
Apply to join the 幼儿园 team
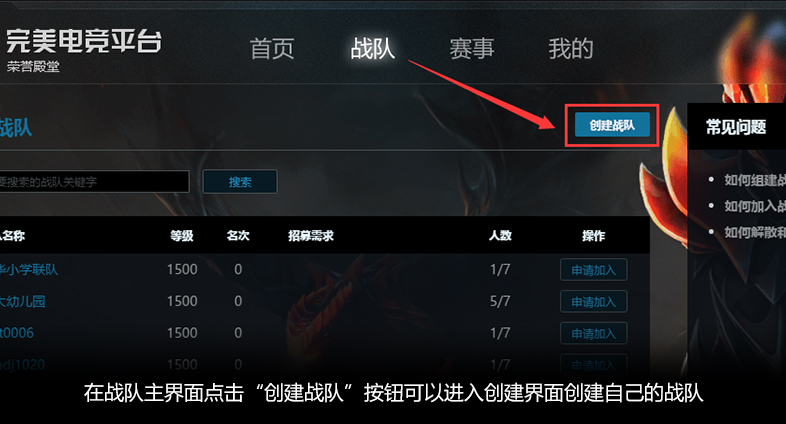pyautogui.click(x=594, y=302)
